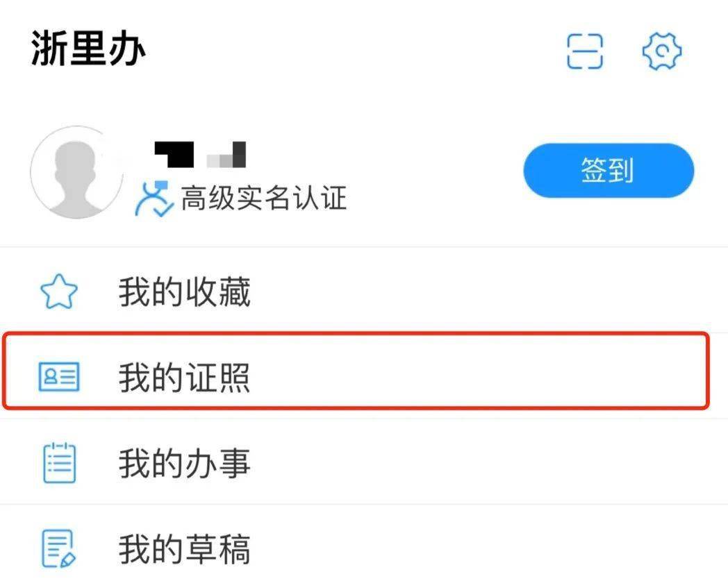Select the star icon beside 我的收藏
This screenshot has height=581, width=728.
pyautogui.click(x=59, y=290)
